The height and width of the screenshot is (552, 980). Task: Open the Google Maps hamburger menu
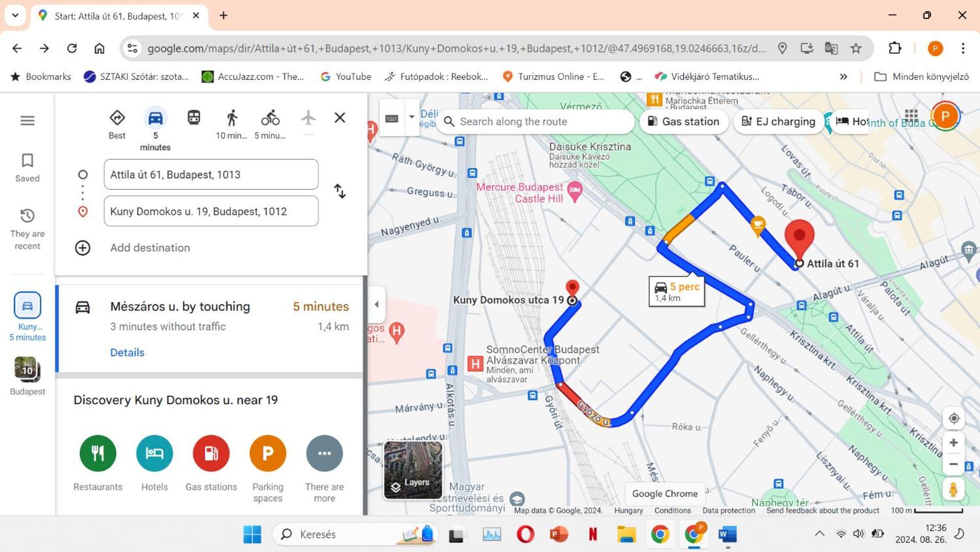tap(28, 121)
